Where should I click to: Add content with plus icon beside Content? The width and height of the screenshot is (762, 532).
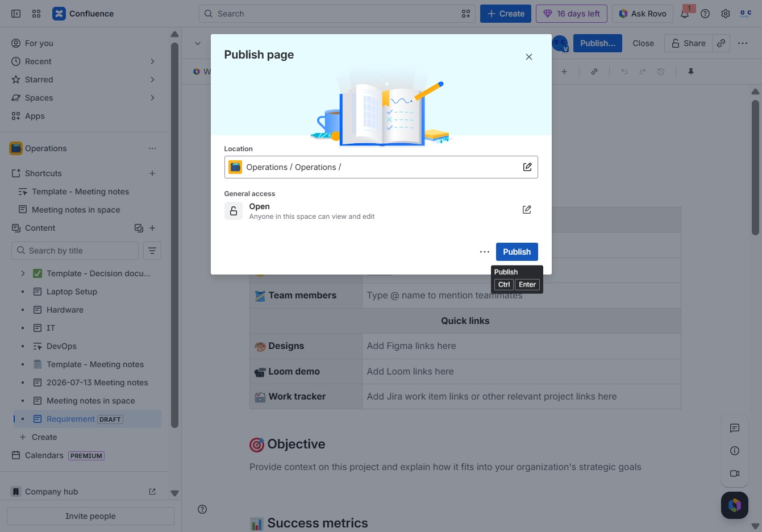pyautogui.click(x=152, y=228)
